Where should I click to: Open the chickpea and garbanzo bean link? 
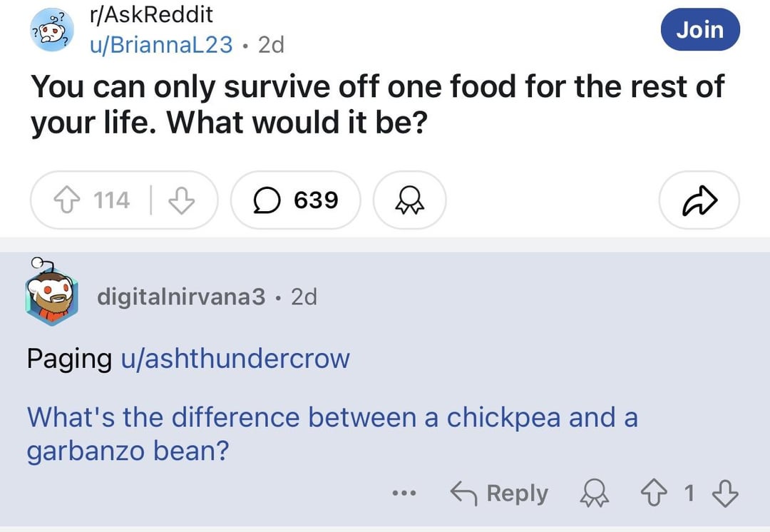coord(332,434)
